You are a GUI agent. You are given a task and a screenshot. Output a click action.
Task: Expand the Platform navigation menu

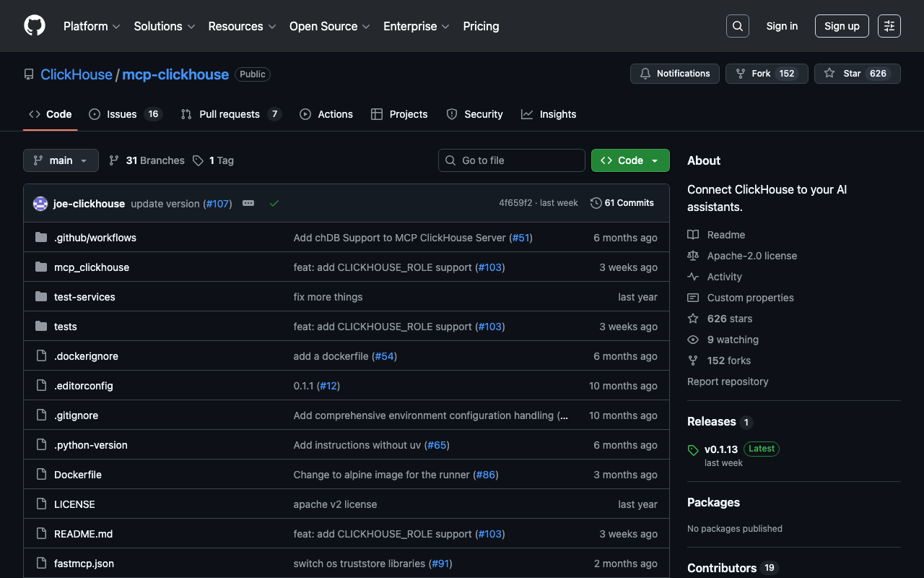(92, 26)
